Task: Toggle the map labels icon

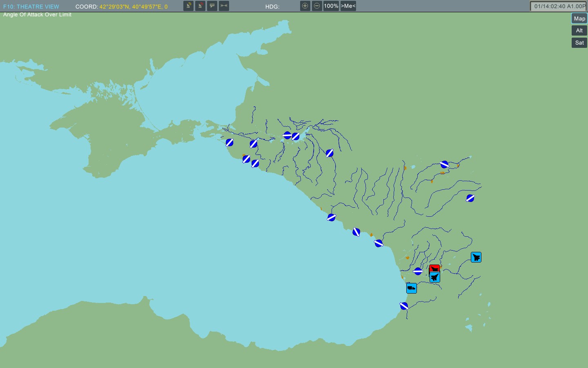Action: (212, 6)
